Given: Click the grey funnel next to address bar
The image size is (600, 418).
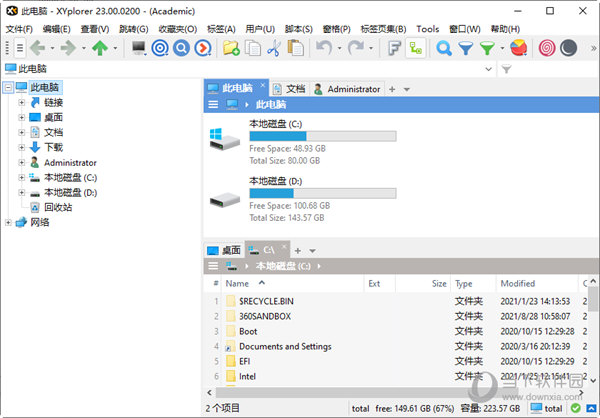Looking at the screenshot, I should click(507, 69).
